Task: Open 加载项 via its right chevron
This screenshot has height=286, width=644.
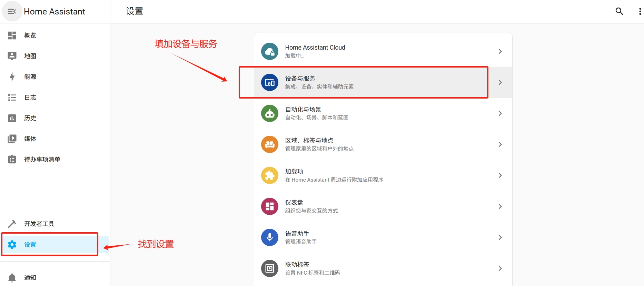Action: point(500,175)
